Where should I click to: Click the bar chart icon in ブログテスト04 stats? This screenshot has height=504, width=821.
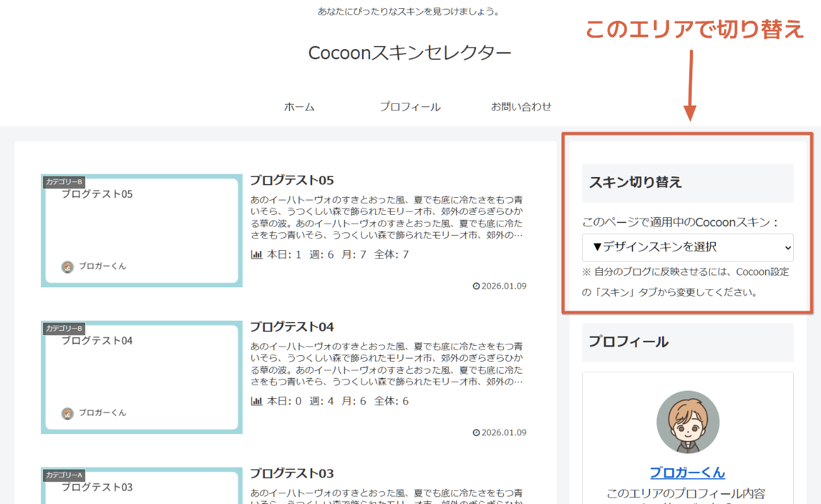click(257, 401)
